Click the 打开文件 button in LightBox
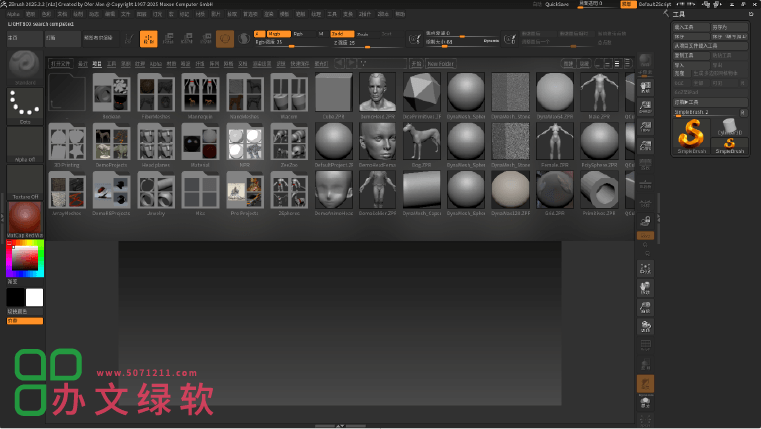Screen dimensions: 761x429 coord(60,64)
